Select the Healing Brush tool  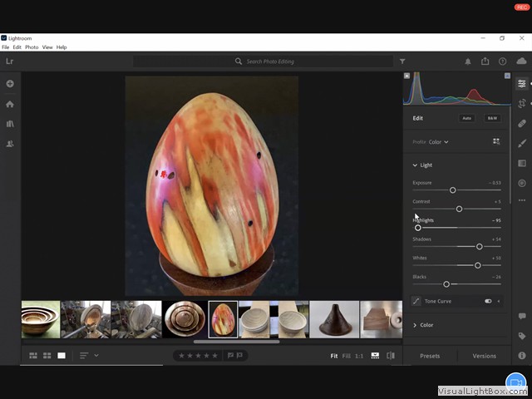point(521,123)
